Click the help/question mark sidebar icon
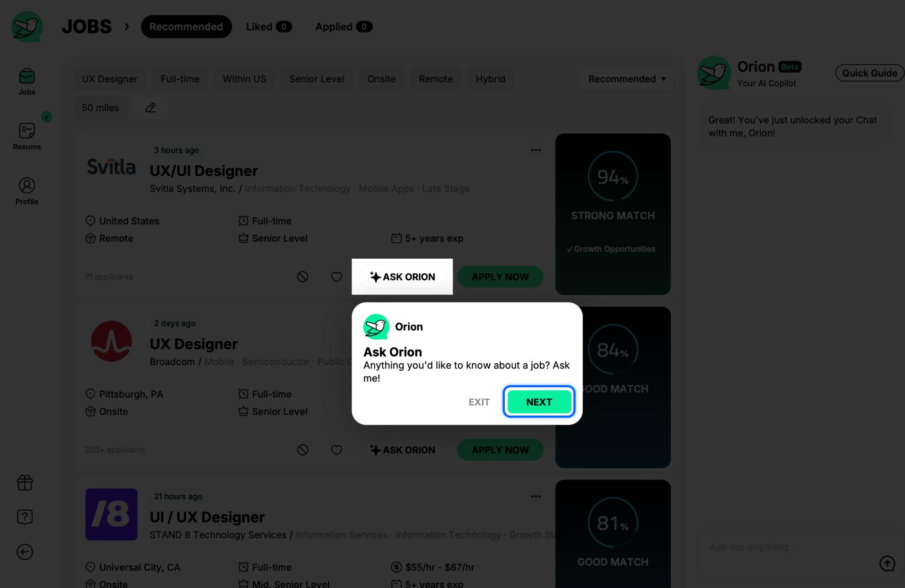Image resolution: width=905 pixels, height=588 pixels. tap(25, 517)
